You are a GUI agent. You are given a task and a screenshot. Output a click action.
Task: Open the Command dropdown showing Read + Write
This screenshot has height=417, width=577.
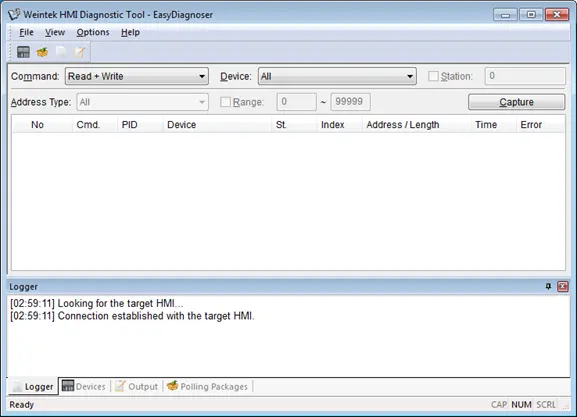pyautogui.click(x=137, y=76)
